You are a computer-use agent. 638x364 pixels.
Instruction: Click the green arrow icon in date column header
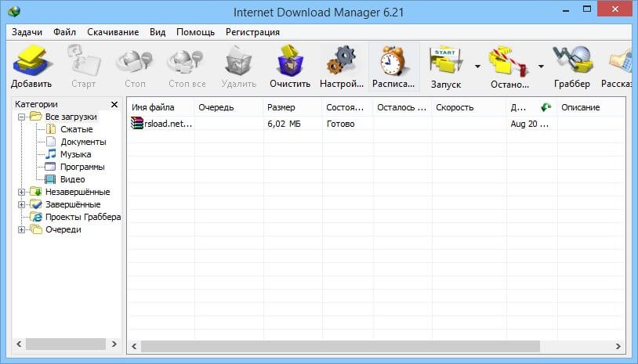[x=546, y=107]
